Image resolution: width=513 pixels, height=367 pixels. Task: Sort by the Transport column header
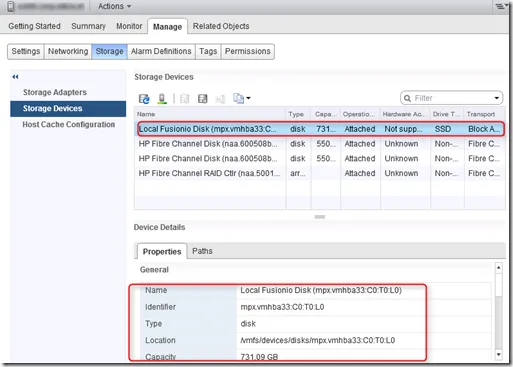[x=485, y=114]
